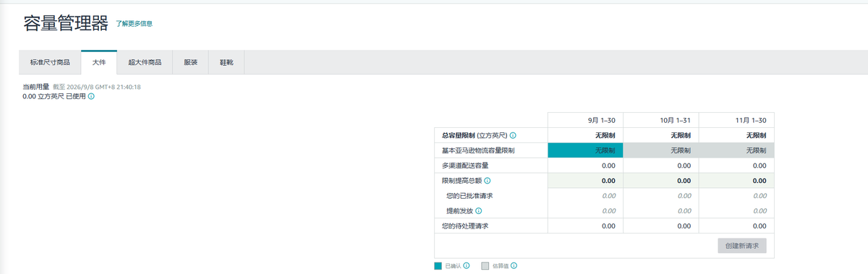Click the 容量管理器 page title
The width and height of the screenshot is (868, 274).
tap(66, 23)
